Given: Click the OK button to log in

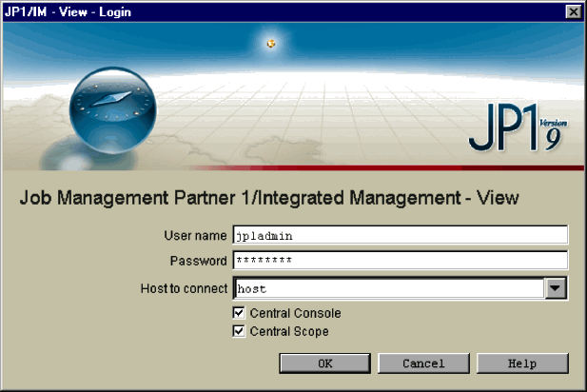Looking at the screenshot, I should coord(325,363).
